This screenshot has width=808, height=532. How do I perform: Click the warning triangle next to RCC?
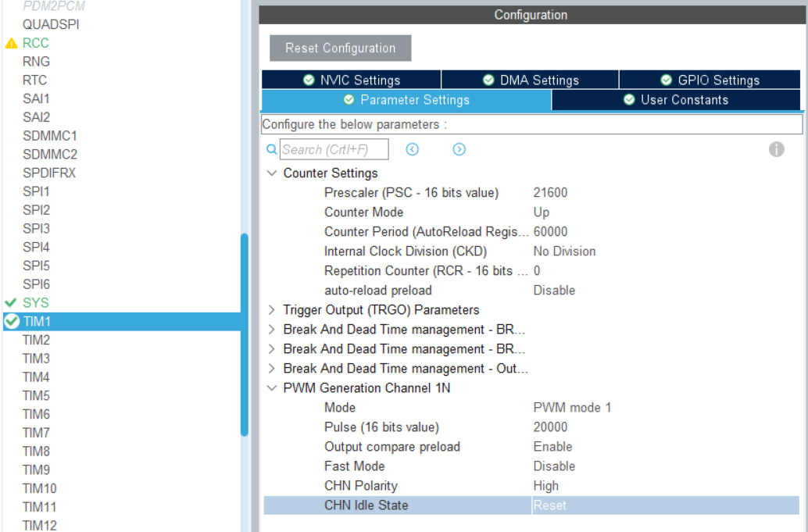coord(10,44)
